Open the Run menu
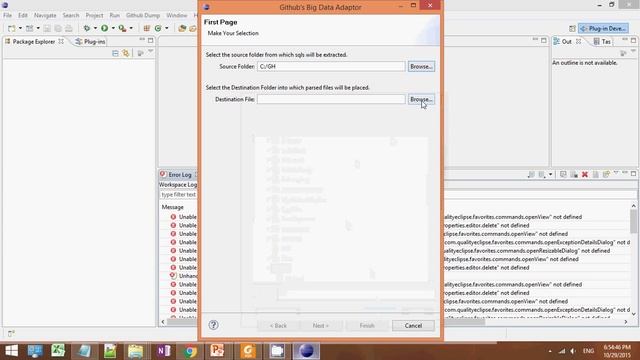Screen dimensions: 640x360 [115, 15]
